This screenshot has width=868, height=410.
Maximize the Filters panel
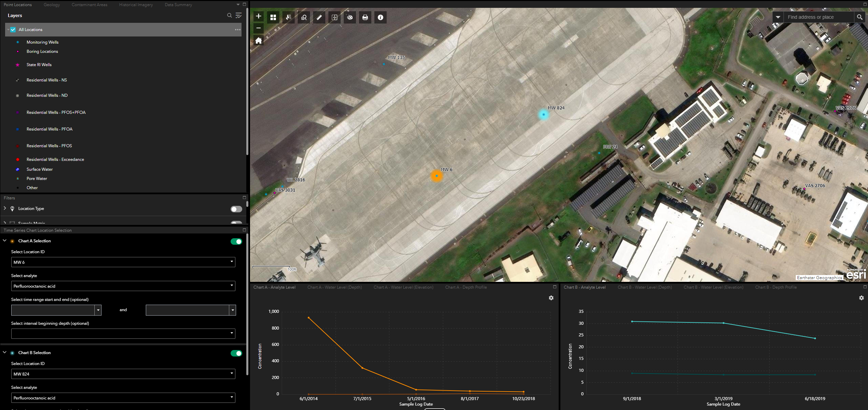244,197
